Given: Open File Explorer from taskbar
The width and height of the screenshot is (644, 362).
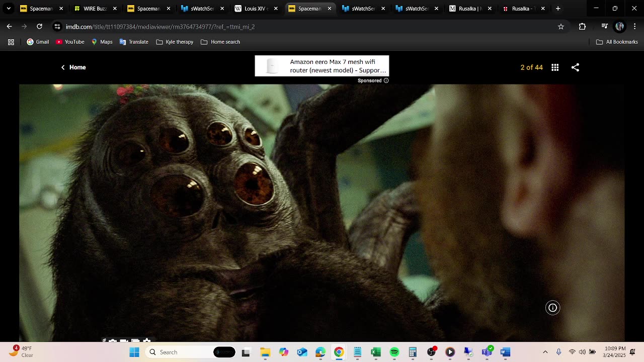Looking at the screenshot, I should click(x=265, y=352).
